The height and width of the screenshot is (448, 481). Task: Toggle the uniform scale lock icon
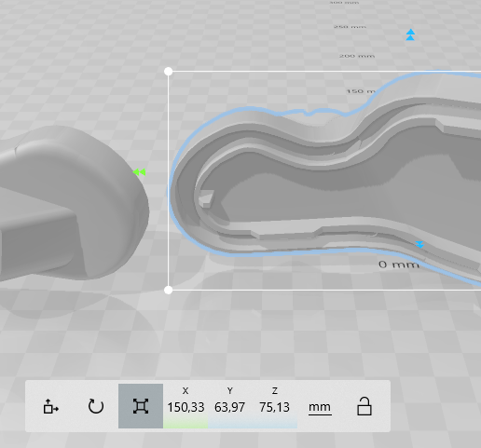[364, 406]
